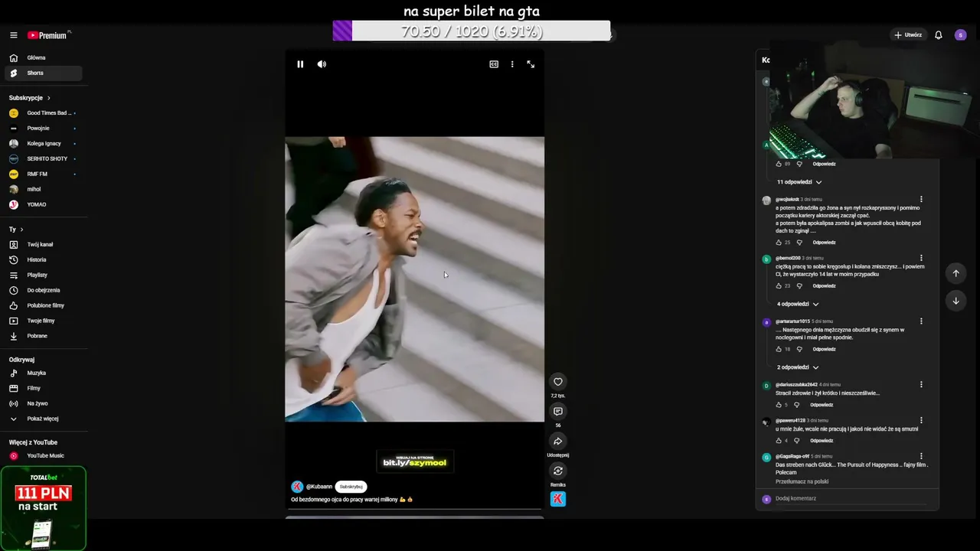Like the @bemol200 comment
980x551 pixels.
779,286
